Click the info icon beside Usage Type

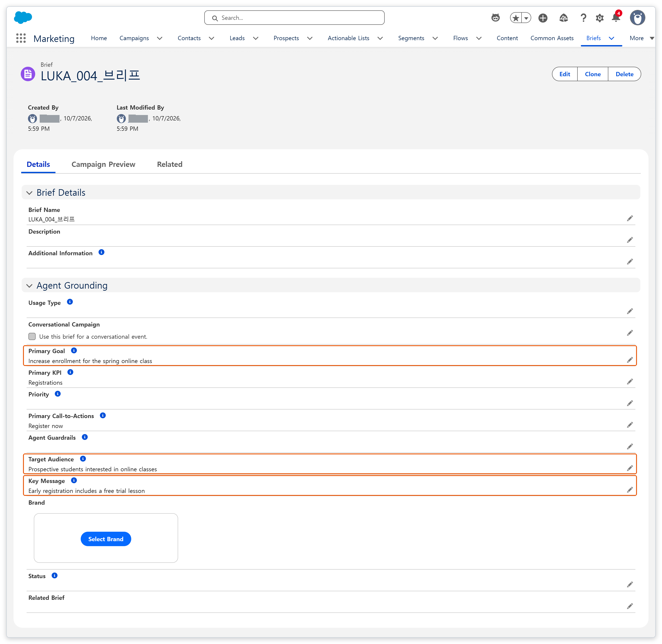point(70,302)
